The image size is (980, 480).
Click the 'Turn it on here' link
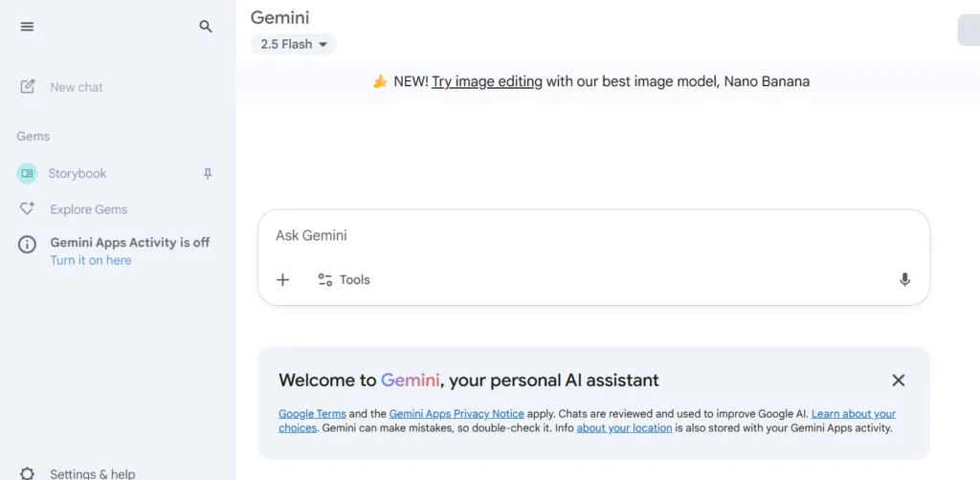(91, 260)
